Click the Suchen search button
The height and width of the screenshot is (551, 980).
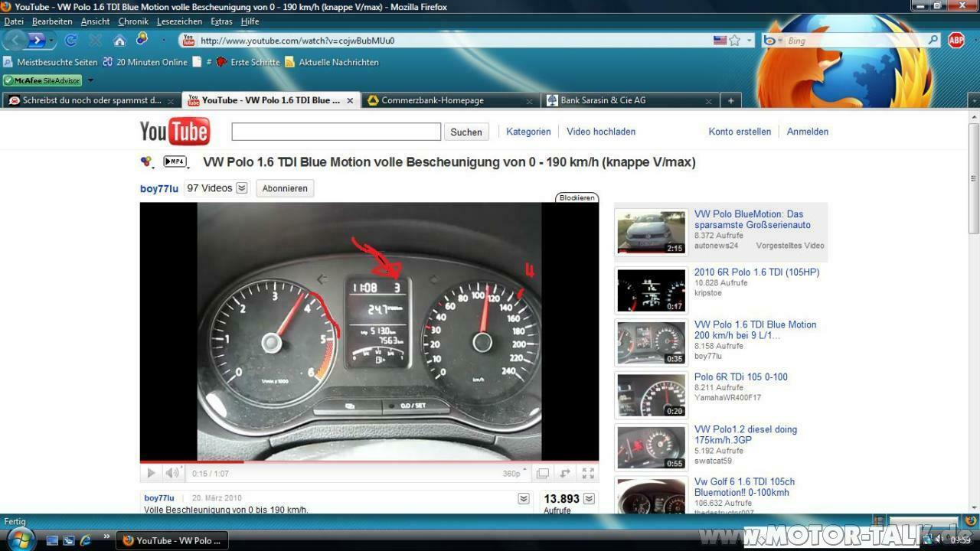click(x=465, y=132)
